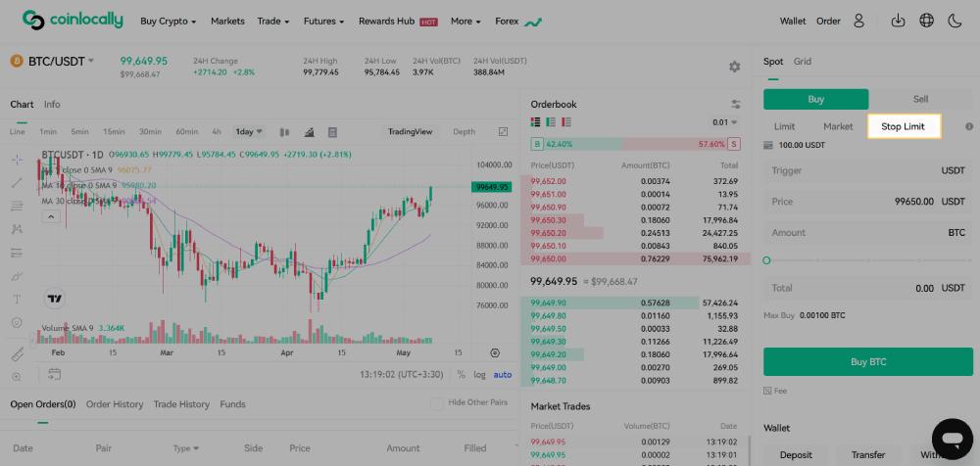Open the 0.01 orderbook precision dropdown

pyautogui.click(x=725, y=122)
